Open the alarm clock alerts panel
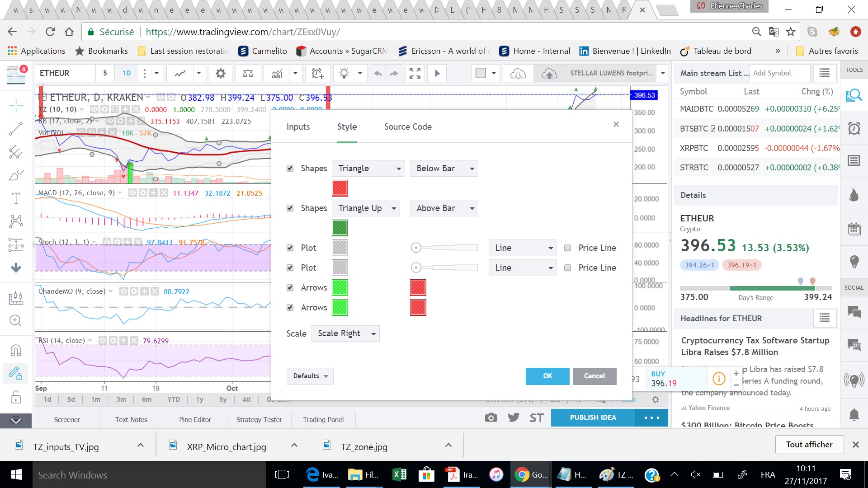Image resolution: width=868 pixels, height=488 pixels. (x=854, y=128)
